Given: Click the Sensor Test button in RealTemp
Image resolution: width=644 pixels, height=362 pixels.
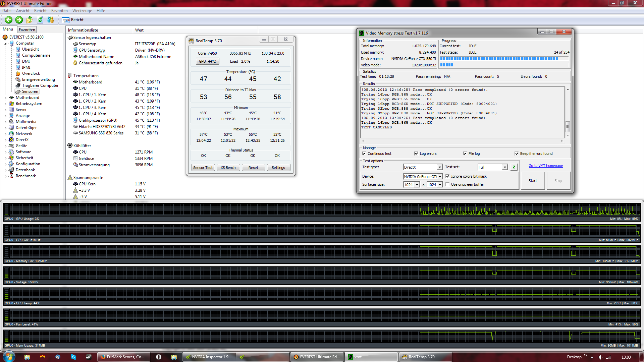Looking at the screenshot, I should point(203,168).
